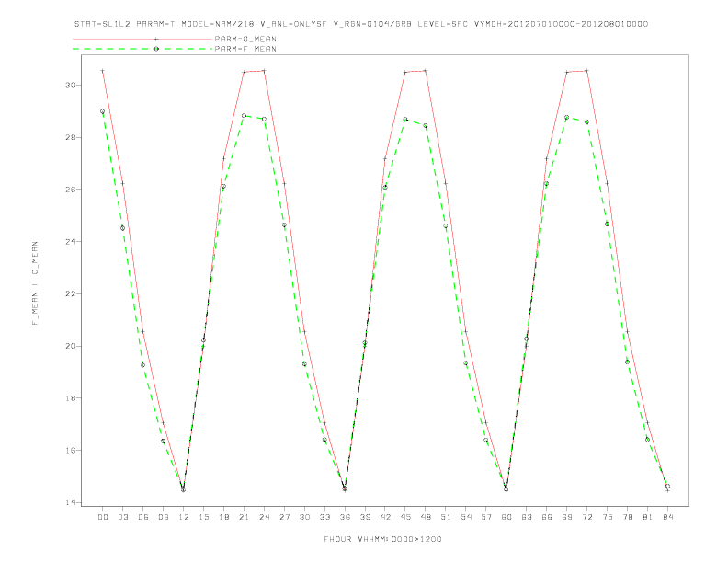
Task: Click green F_MEAN circle point at hour 69
Action: pyautogui.click(x=567, y=118)
